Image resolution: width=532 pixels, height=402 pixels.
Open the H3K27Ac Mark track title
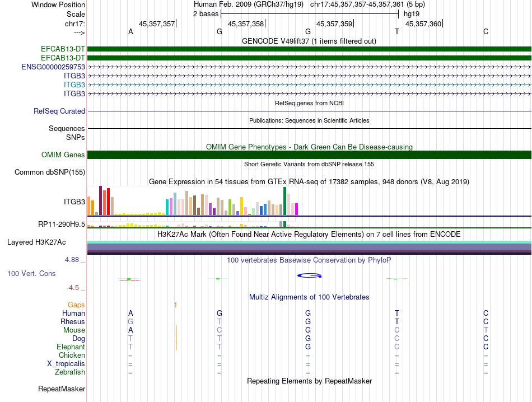(x=309, y=234)
